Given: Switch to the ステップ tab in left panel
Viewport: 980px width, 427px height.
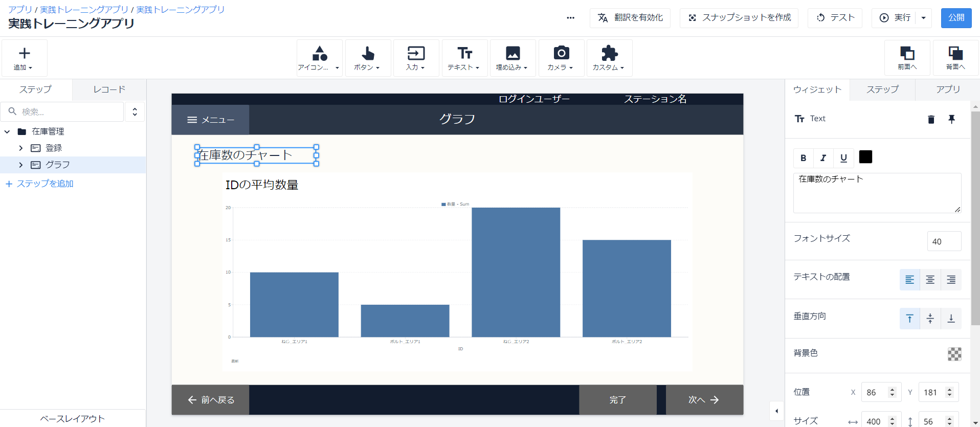Looking at the screenshot, I should pos(36,89).
